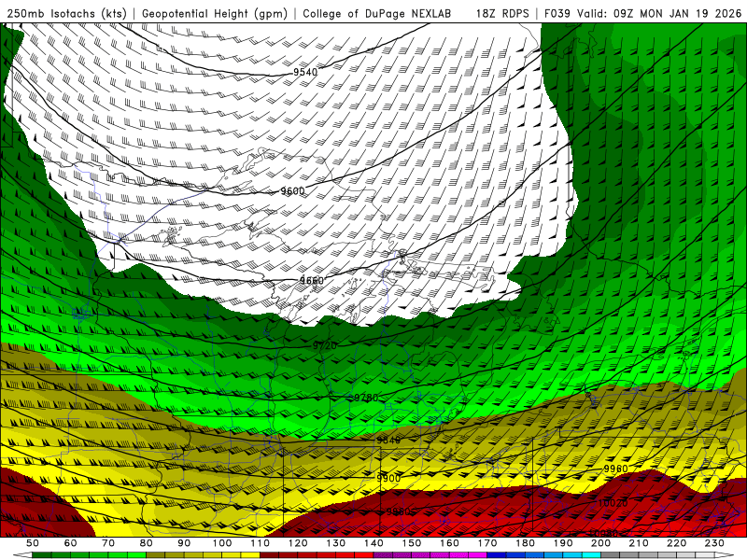Select the 9600 contour label

(x=292, y=191)
